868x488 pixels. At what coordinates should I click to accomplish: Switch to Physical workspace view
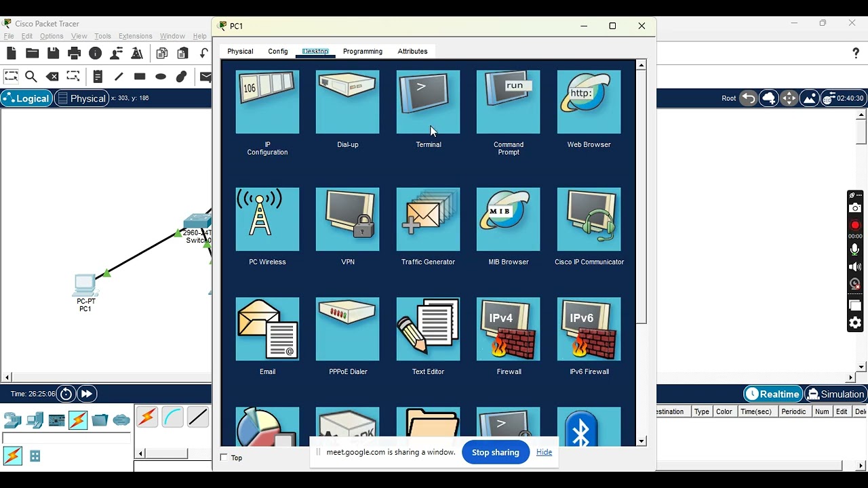pos(81,98)
